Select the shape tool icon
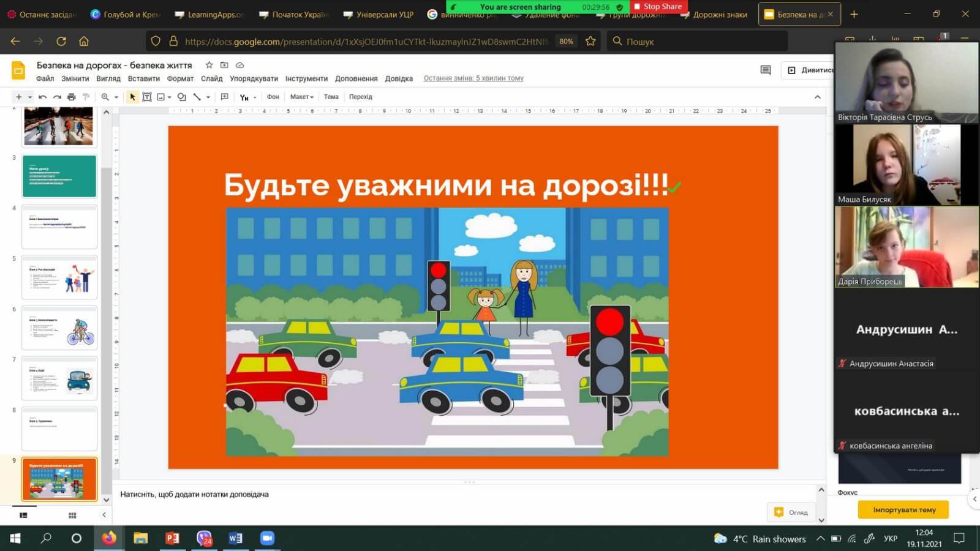Viewport: 980px width, 551px height. click(x=181, y=97)
